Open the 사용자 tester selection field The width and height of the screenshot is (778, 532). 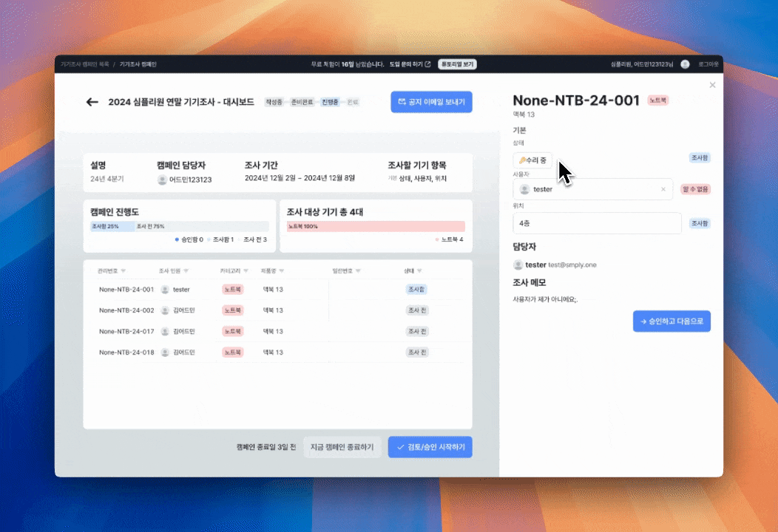pos(593,189)
